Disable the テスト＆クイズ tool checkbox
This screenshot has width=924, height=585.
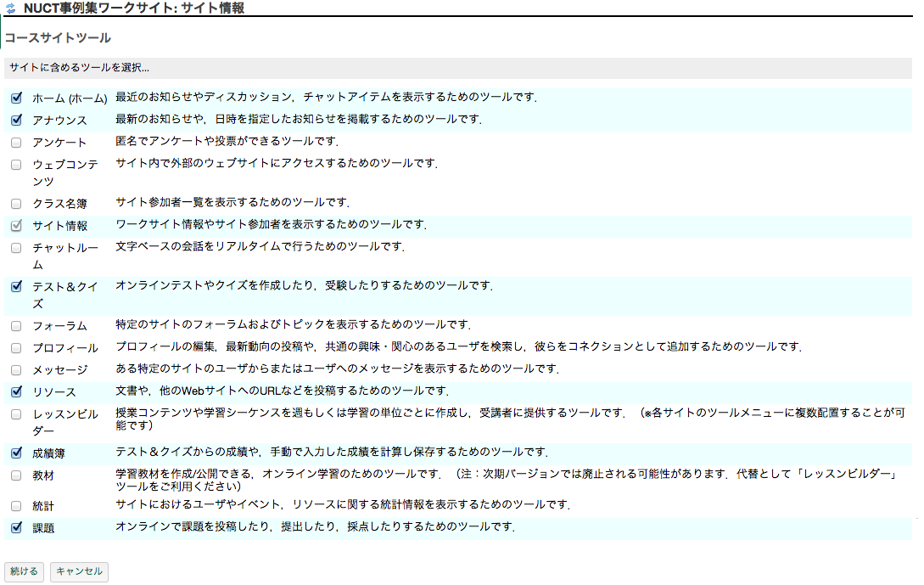click(x=16, y=287)
